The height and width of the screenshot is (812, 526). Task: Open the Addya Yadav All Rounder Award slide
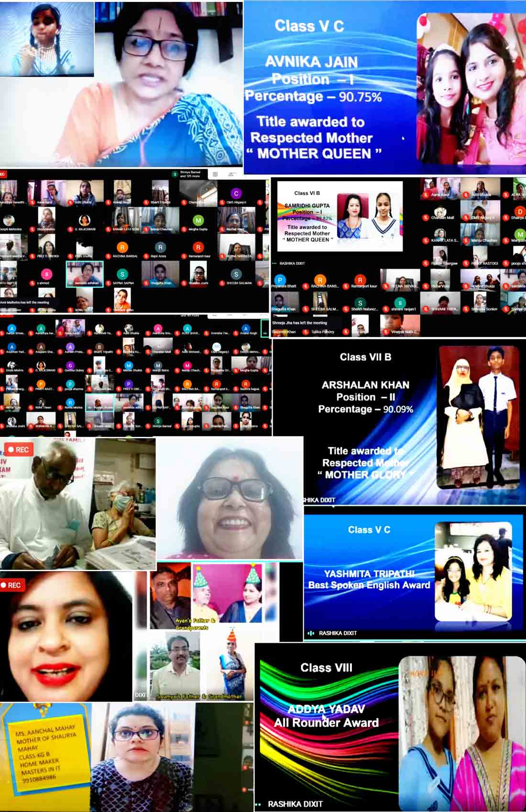[390, 727]
